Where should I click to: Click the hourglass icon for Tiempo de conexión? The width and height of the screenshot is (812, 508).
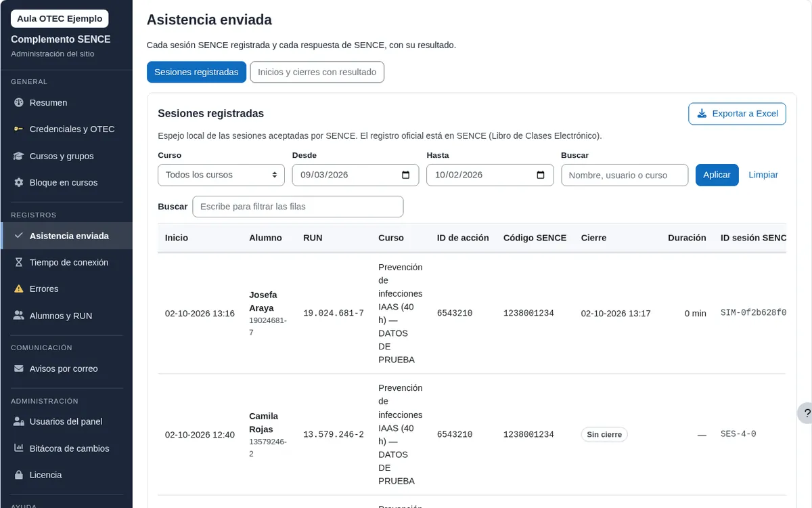pos(19,263)
